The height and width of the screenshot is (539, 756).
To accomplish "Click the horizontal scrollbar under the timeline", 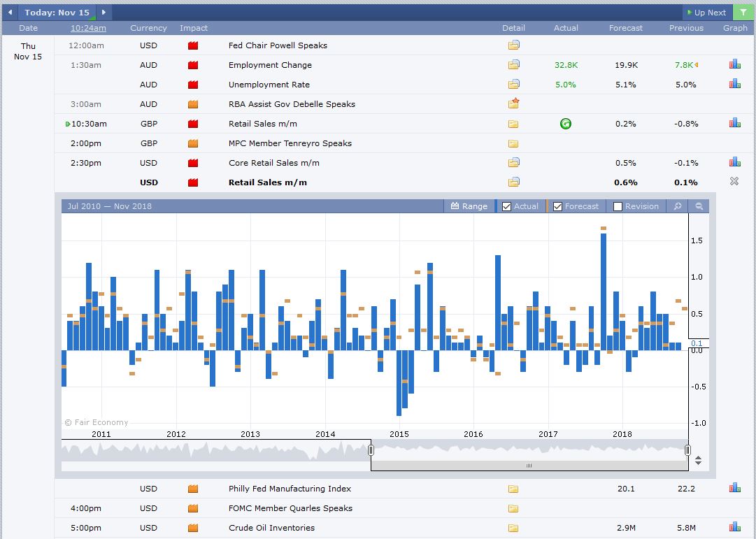I will pos(529,465).
